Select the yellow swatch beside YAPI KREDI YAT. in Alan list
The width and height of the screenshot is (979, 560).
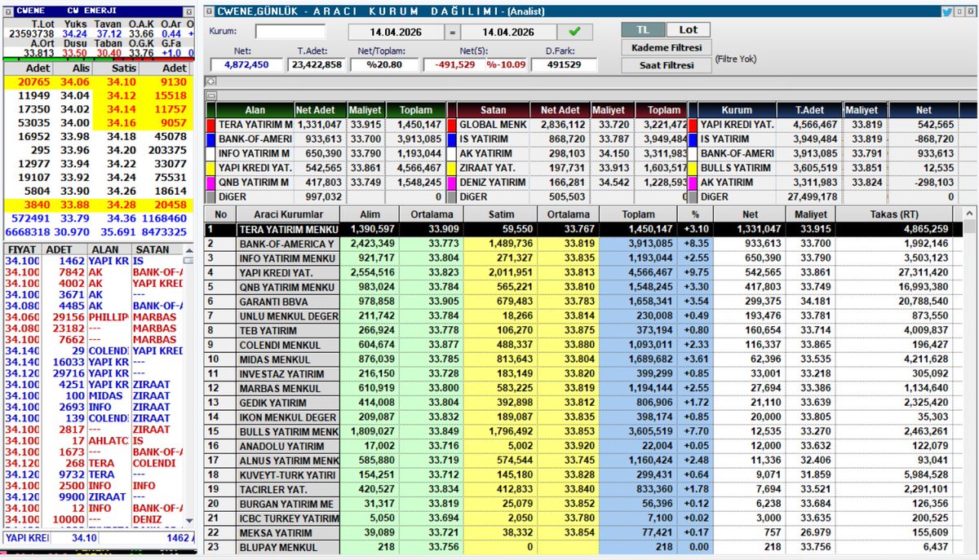210,169
